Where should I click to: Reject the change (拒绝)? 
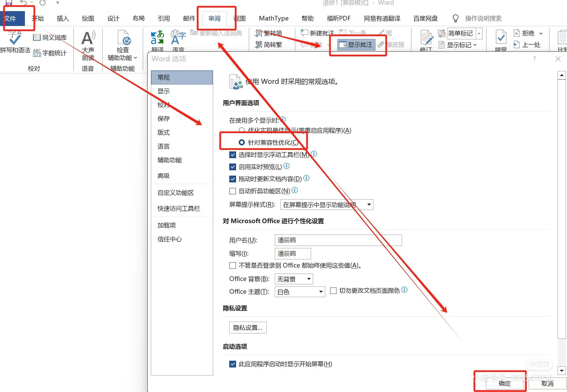tap(524, 33)
